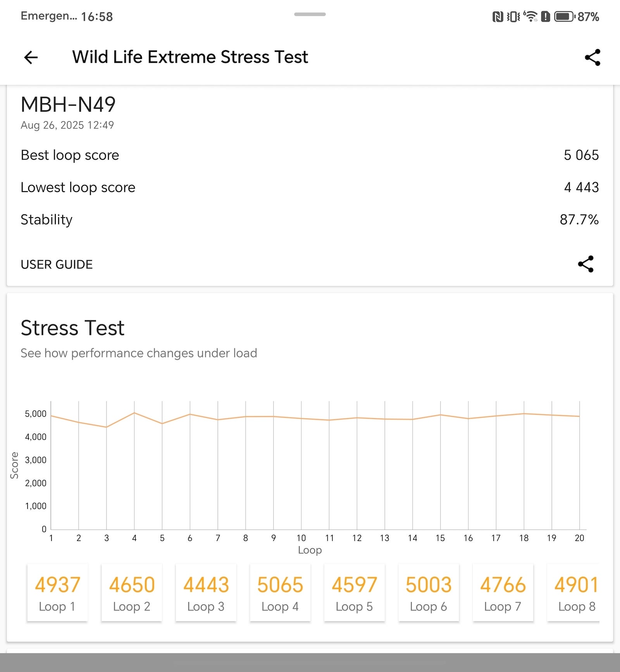Image resolution: width=620 pixels, height=672 pixels.
Task: Tap the Loop 6 card showing 5003
Action: [x=429, y=592]
